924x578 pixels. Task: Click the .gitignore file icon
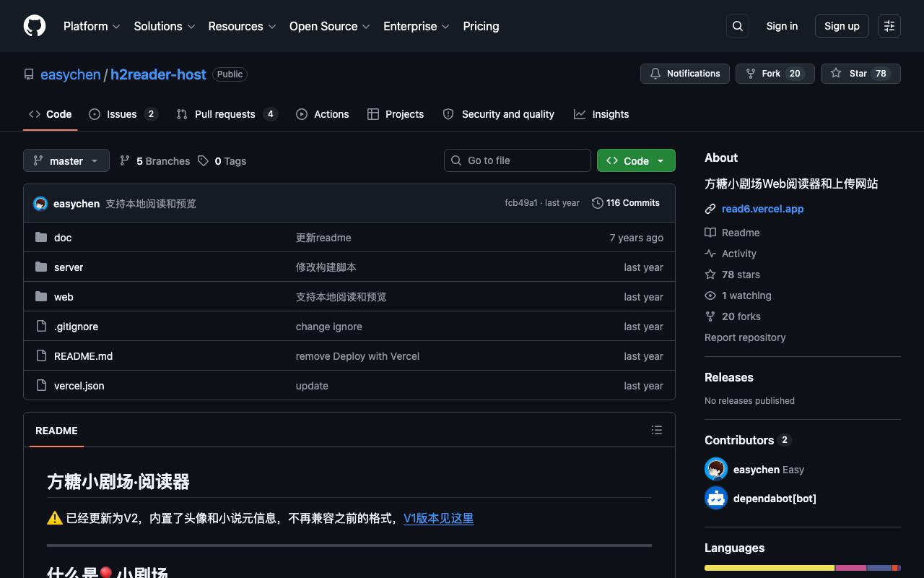[41, 326]
